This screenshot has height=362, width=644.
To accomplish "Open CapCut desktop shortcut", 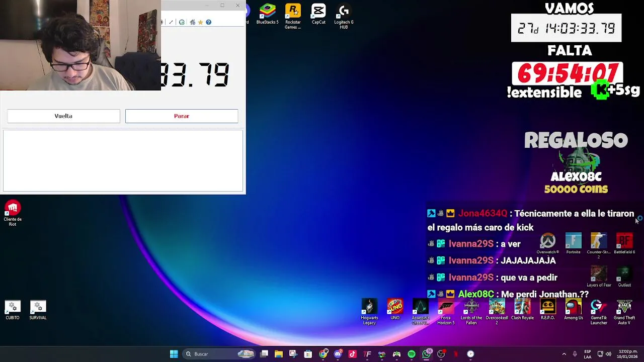I will point(318,15).
